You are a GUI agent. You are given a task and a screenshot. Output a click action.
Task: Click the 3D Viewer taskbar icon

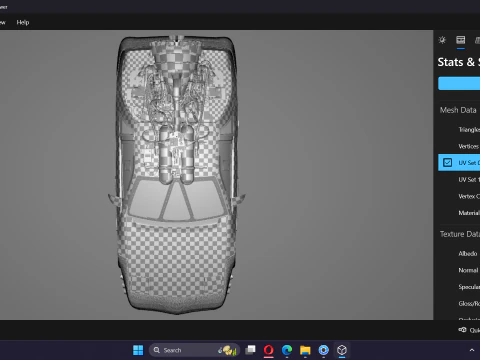tap(342, 350)
